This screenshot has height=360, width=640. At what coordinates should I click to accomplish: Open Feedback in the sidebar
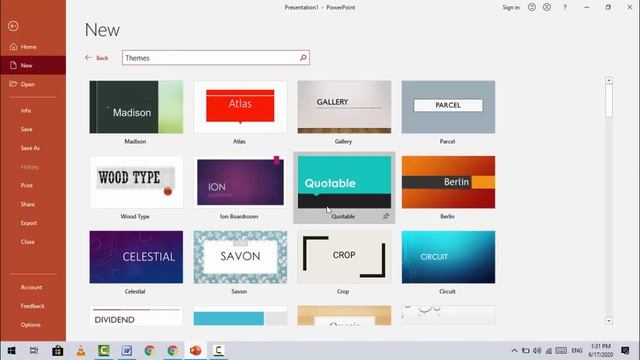pos(33,306)
